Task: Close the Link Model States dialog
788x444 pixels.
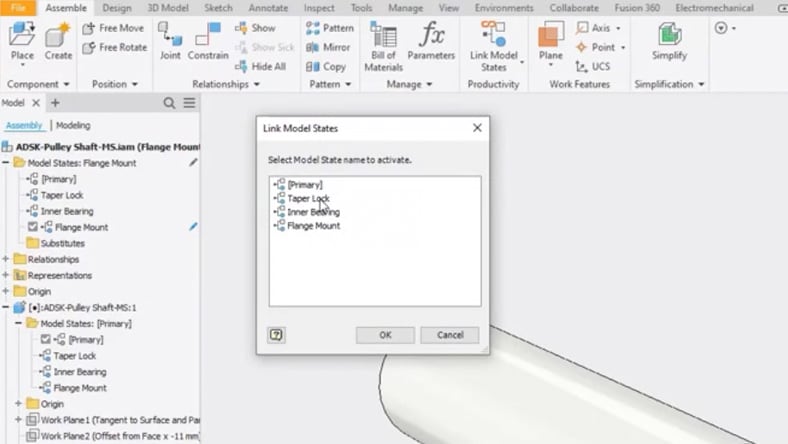Action: pos(477,128)
